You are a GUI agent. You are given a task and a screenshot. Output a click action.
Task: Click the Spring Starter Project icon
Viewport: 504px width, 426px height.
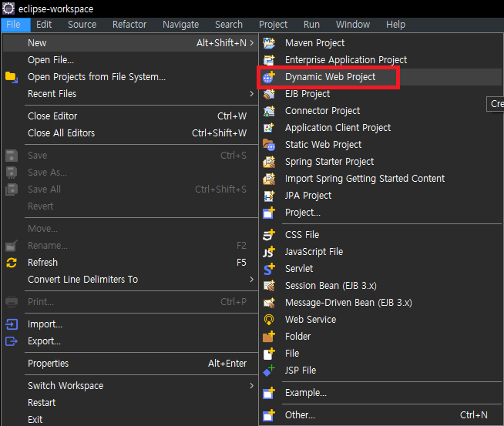(269, 162)
